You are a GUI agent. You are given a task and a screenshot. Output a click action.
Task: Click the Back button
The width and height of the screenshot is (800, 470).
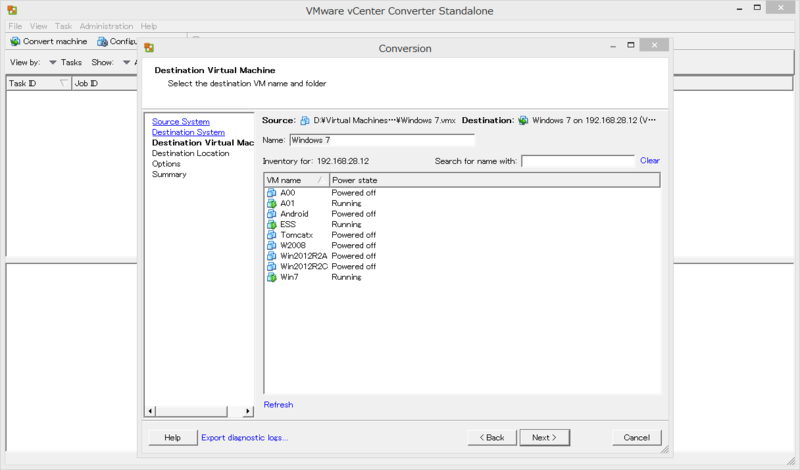pos(492,437)
